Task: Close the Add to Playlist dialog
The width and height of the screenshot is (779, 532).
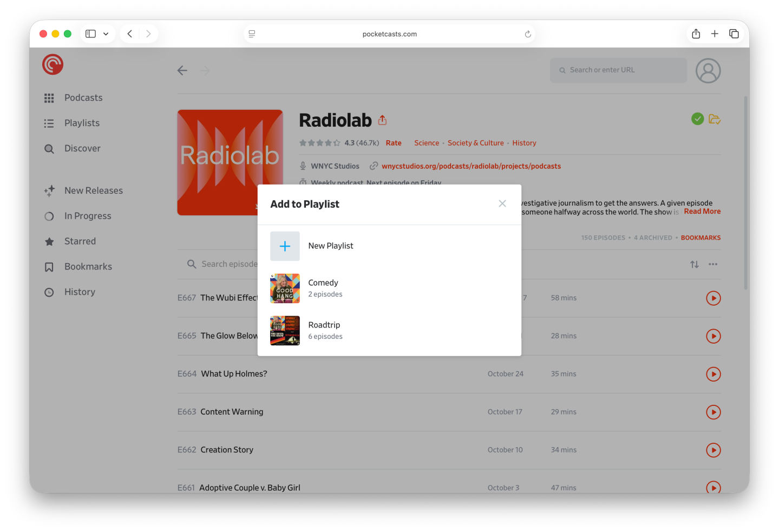Action: (x=502, y=203)
